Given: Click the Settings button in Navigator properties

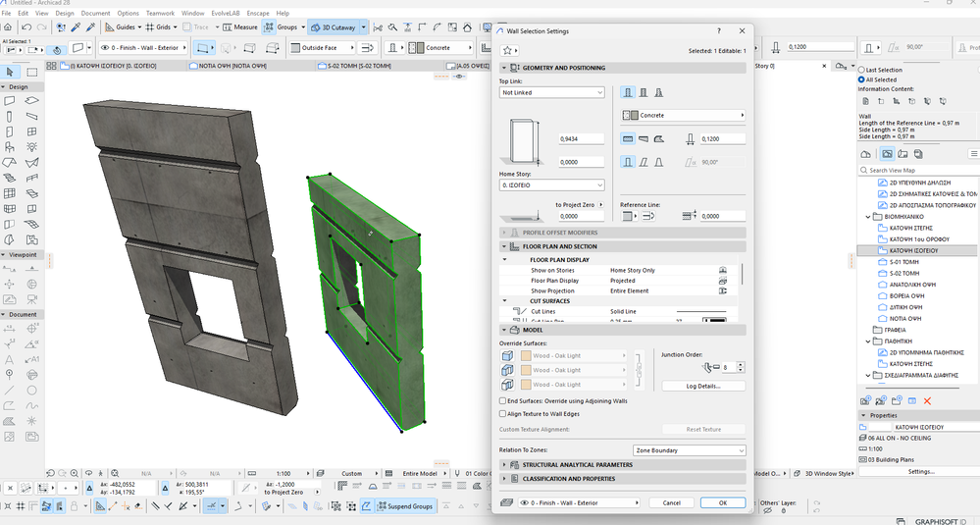Looking at the screenshot, I should (921, 472).
